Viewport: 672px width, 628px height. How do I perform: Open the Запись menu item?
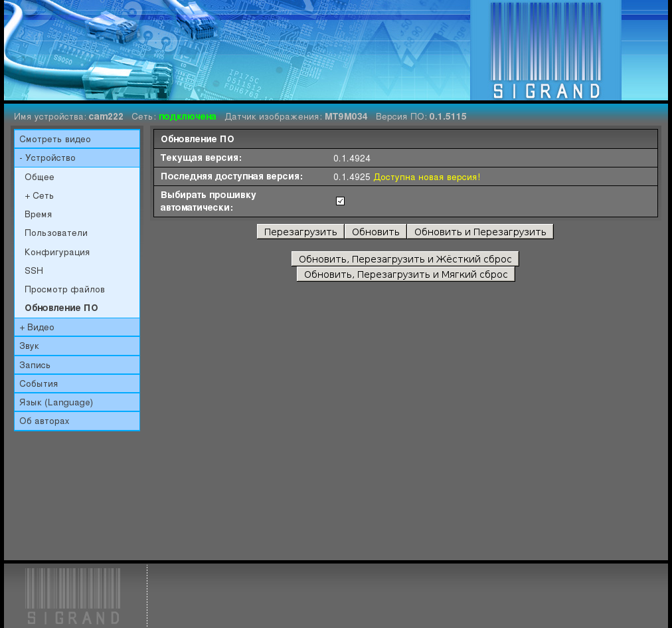(77, 365)
